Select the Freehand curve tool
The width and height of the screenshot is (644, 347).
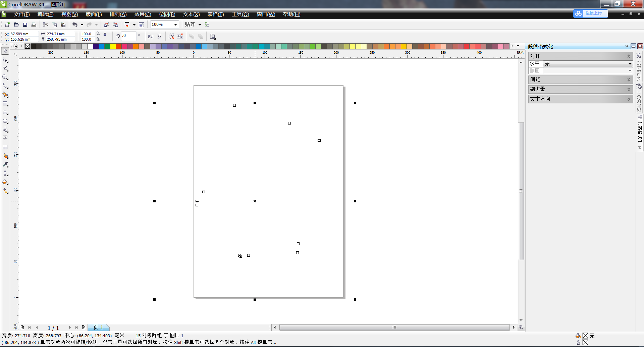click(x=5, y=86)
